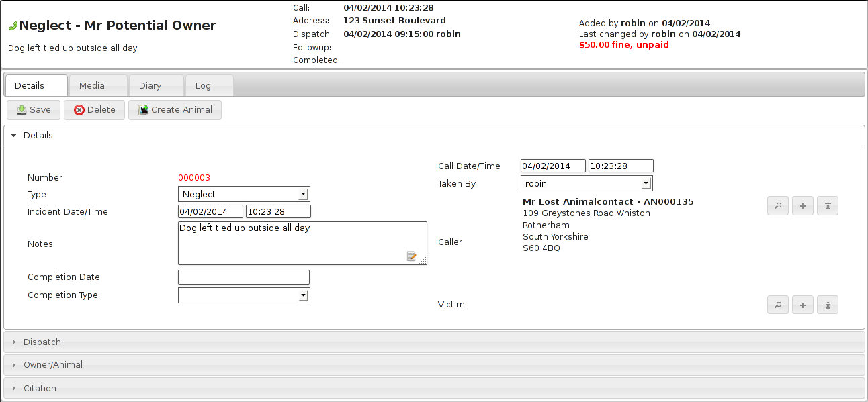Switch to the Diary tab

150,86
